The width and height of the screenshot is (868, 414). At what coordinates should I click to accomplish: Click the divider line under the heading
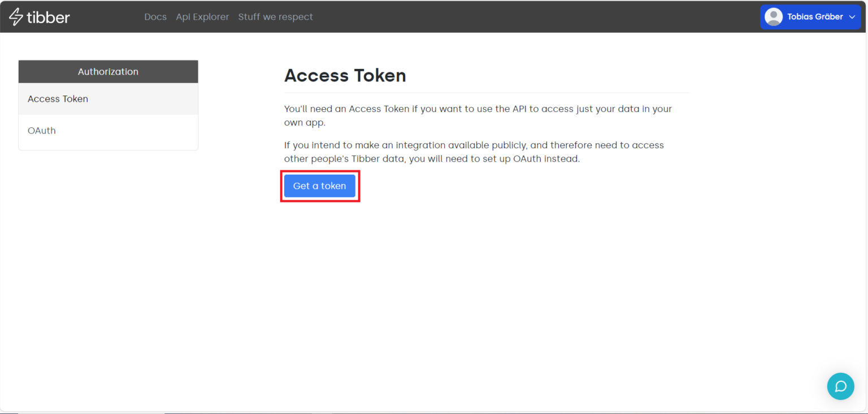(486, 93)
